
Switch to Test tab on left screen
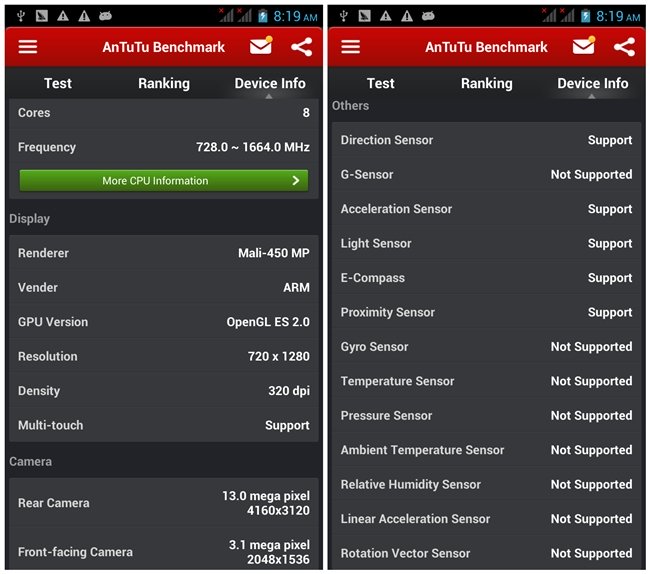coord(58,83)
